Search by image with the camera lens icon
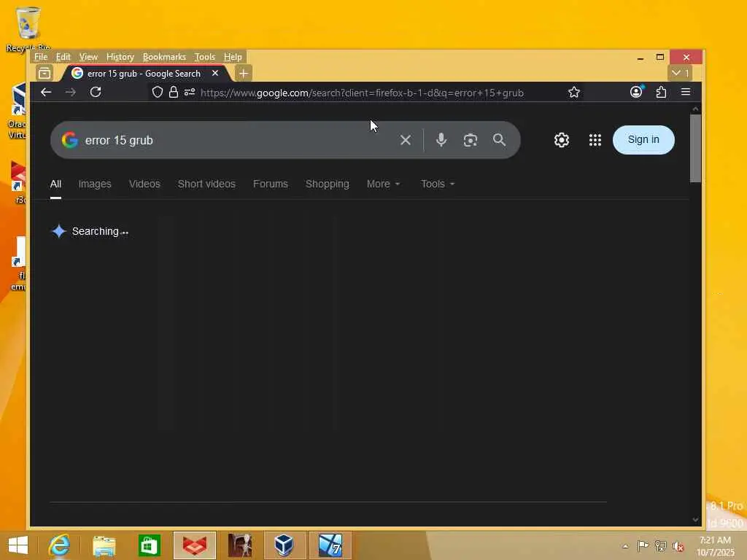 tap(471, 140)
